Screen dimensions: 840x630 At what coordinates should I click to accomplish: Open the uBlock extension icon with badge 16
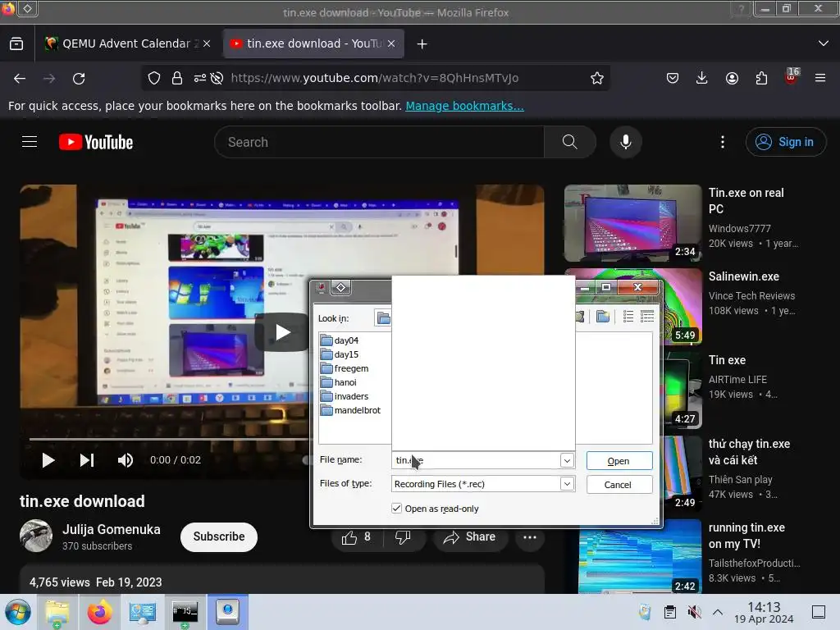click(x=792, y=76)
